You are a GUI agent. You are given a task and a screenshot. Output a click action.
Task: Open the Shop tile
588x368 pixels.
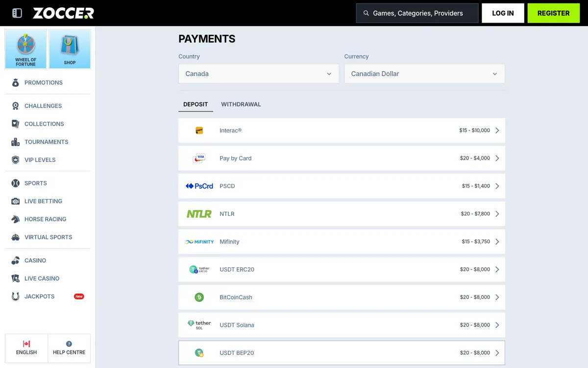70,49
